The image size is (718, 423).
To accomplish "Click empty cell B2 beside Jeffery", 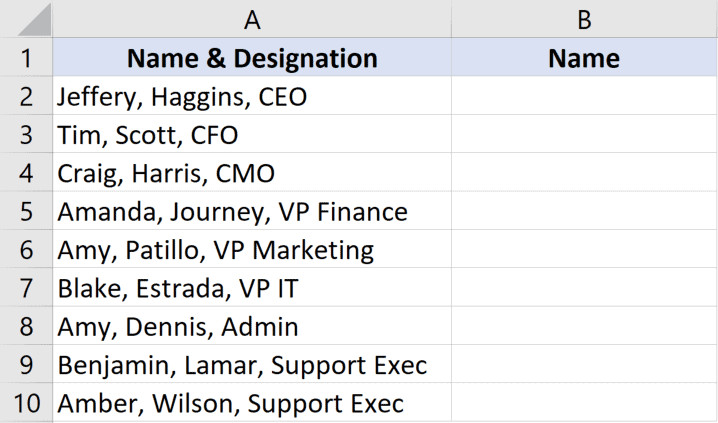I will coord(584,96).
